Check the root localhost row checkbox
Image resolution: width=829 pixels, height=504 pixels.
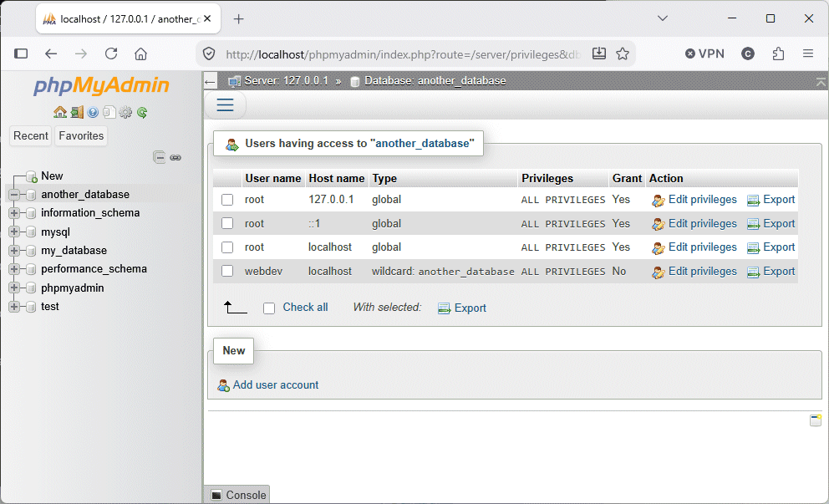(227, 247)
